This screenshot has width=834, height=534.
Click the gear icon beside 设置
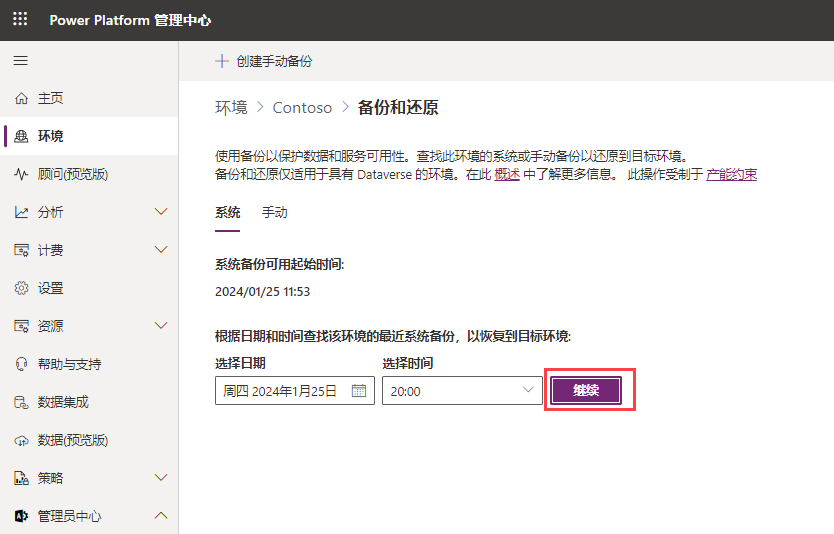pos(21,288)
